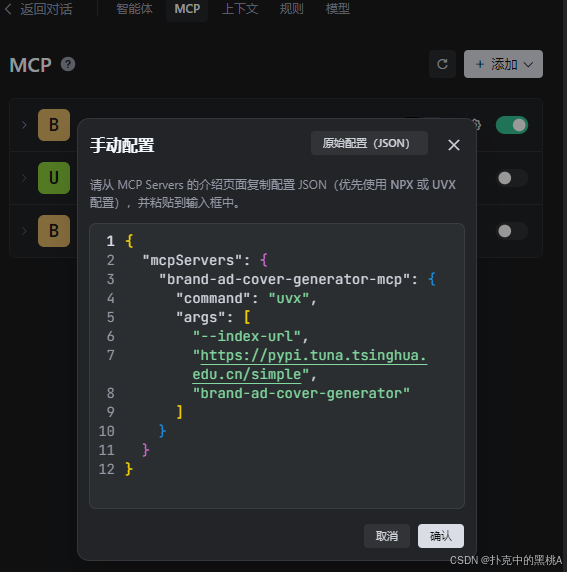Click the pypi.tuna.tsinghua URL link
Image resolution: width=567 pixels, height=572 pixels.
pyautogui.click(x=310, y=365)
